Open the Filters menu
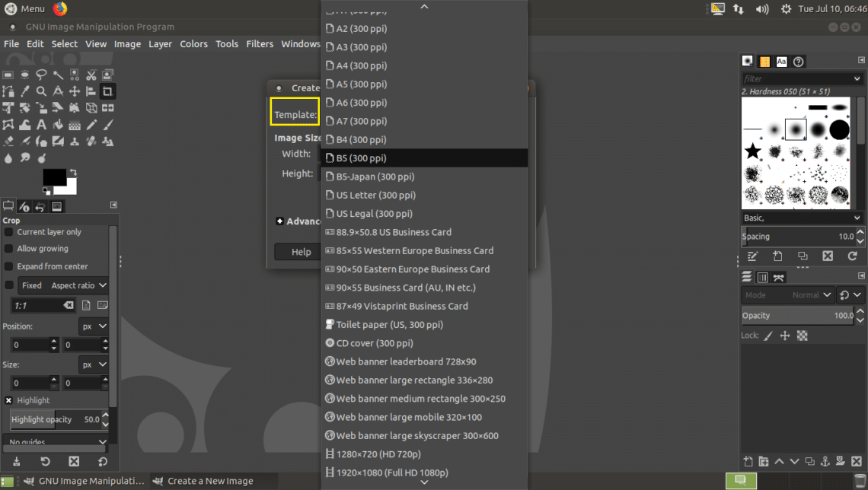Image resolution: width=868 pixels, height=490 pixels. (x=260, y=43)
